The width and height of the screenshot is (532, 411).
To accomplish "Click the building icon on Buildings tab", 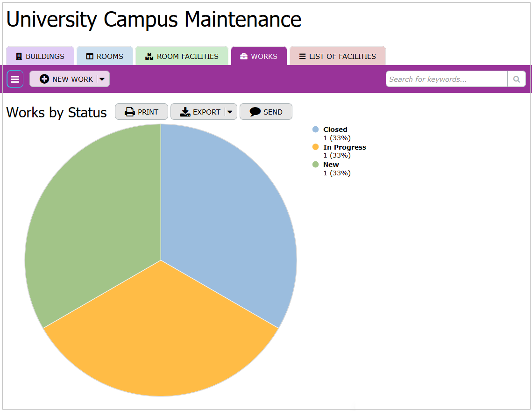I will (x=19, y=57).
